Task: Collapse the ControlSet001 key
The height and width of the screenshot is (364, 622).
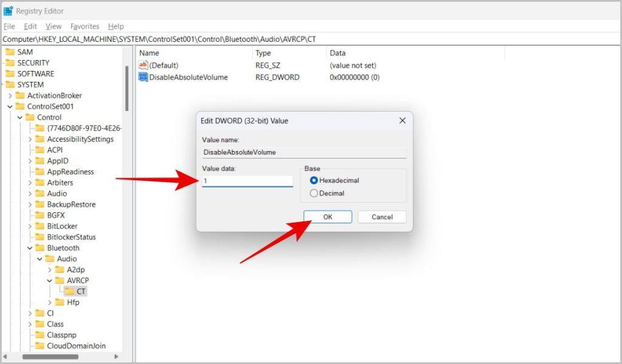Action: [x=10, y=107]
